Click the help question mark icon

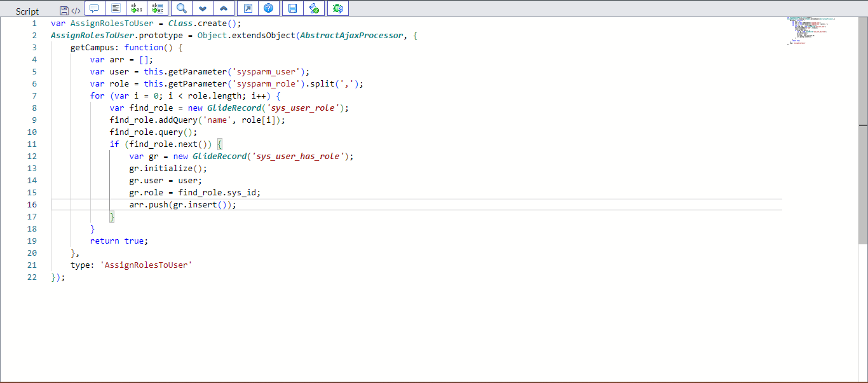coord(269,8)
